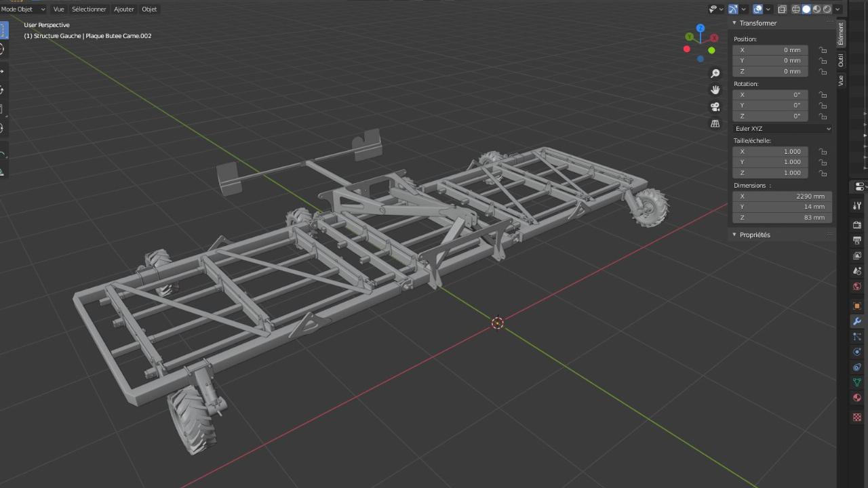The height and width of the screenshot is (488, 868).
Task: Toggle the gizmo display button
Action: (733, 9)
